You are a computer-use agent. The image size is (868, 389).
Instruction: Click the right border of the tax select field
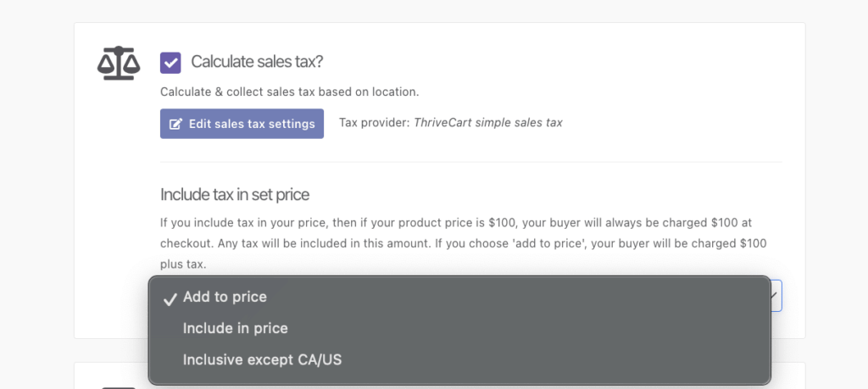click(781, 295)
